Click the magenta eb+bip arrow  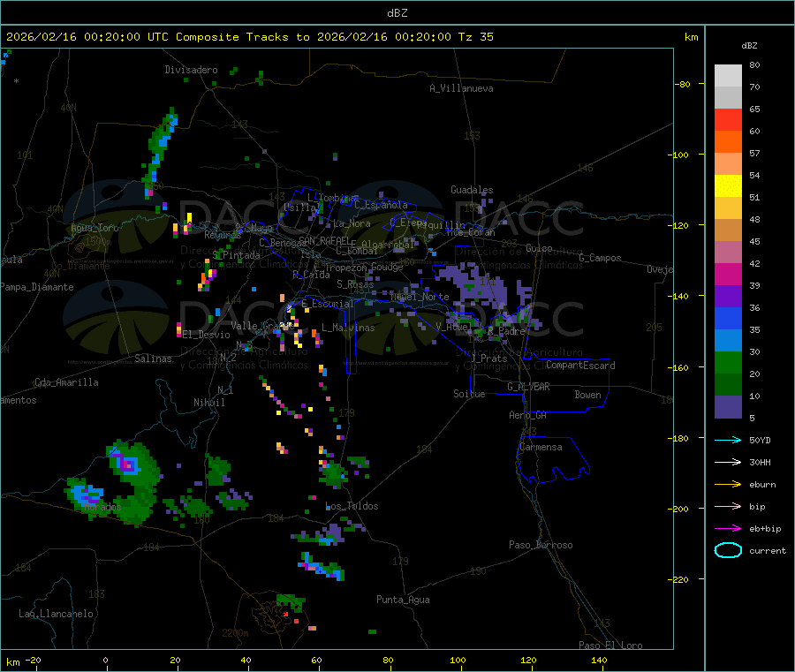click(728, 528)
